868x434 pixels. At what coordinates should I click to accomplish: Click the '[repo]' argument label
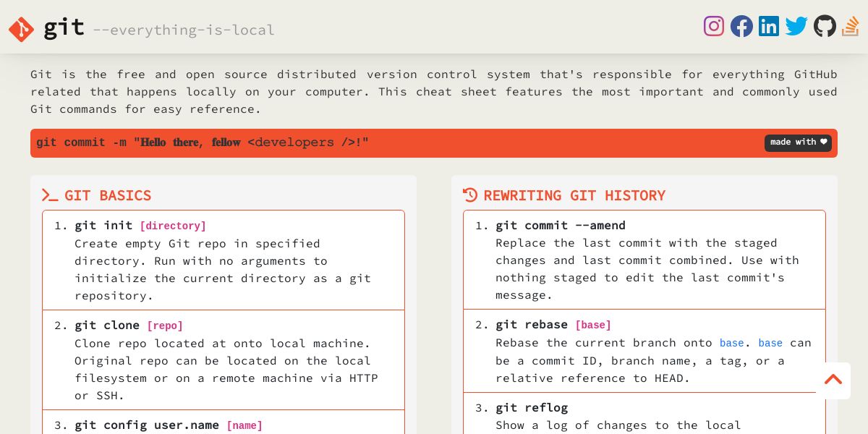pyautogui.click(x=165, y=326)
